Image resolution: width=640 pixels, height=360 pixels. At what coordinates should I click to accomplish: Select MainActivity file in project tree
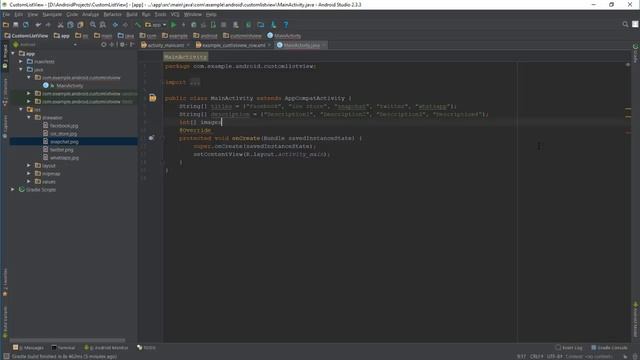69,86
